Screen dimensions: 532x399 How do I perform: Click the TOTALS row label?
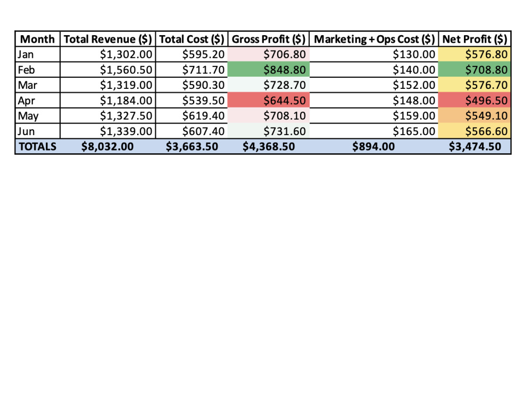38,146
